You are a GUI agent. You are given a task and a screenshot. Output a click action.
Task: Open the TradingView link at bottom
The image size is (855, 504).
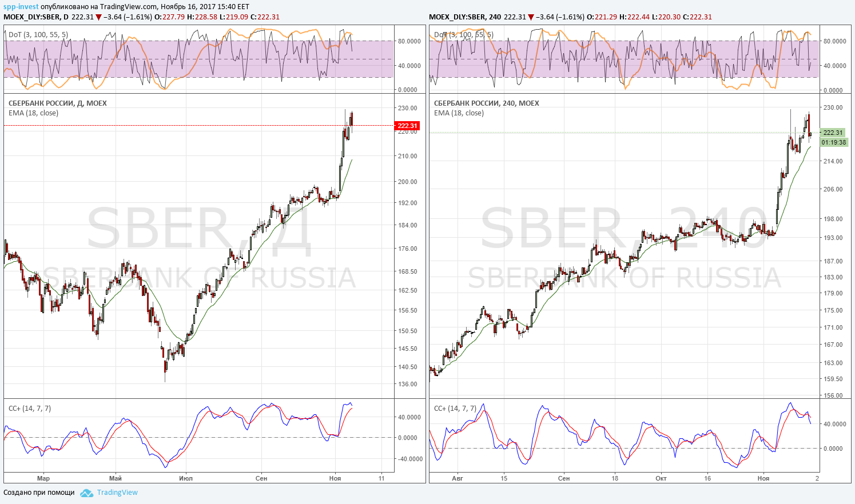tap(117, 493)
